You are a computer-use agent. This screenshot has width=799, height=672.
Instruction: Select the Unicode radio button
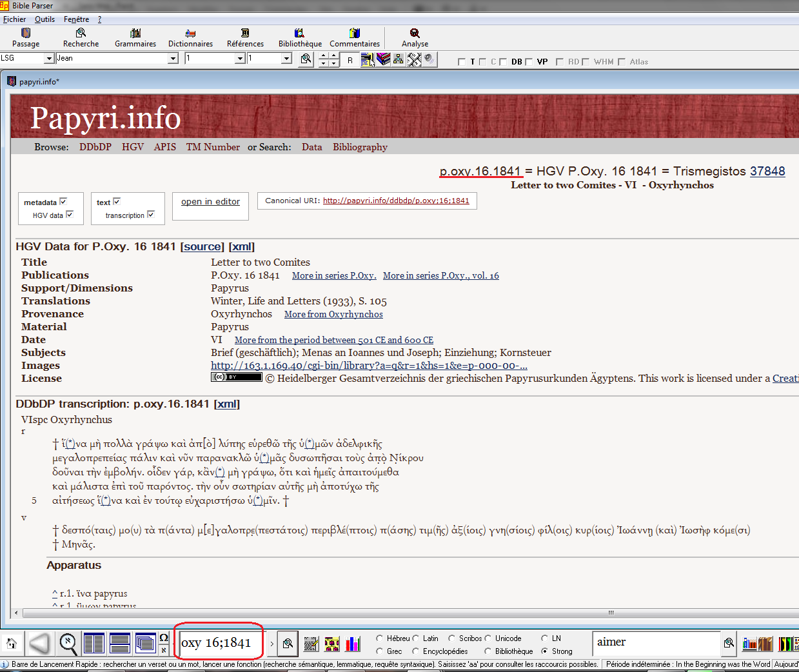tap(488, 638)
